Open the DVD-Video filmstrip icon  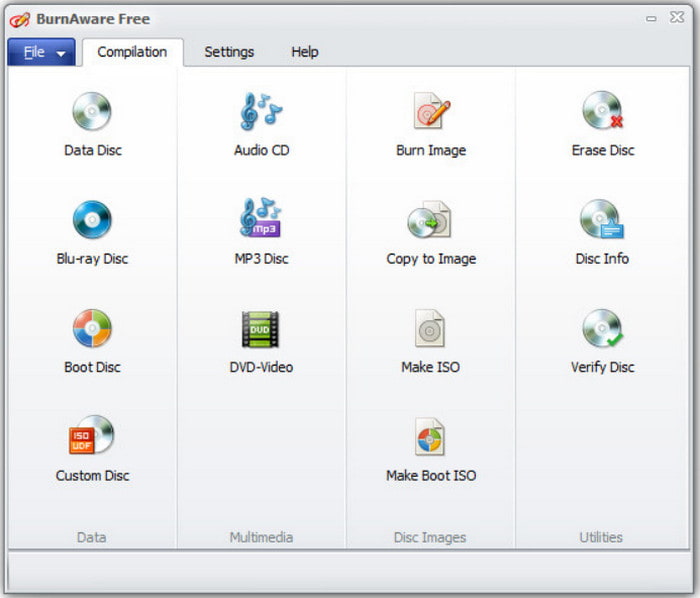[x=260, y=329]
